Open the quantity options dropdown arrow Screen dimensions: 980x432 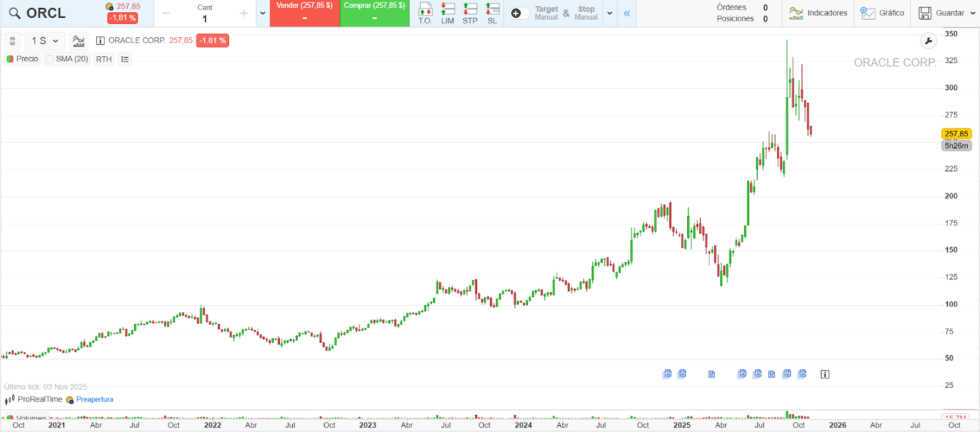pyautogui.click(x=263, y=13)
